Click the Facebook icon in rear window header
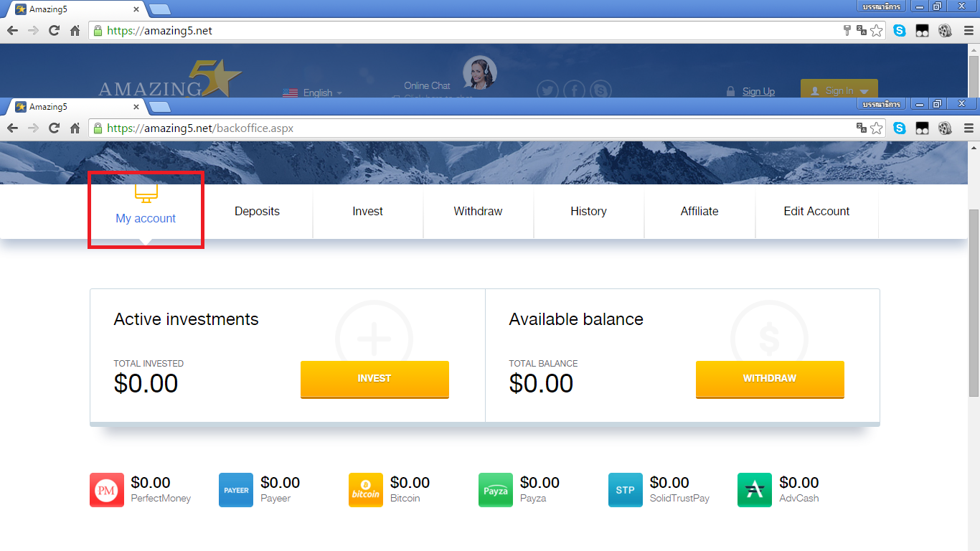 (x=574, y=90)
